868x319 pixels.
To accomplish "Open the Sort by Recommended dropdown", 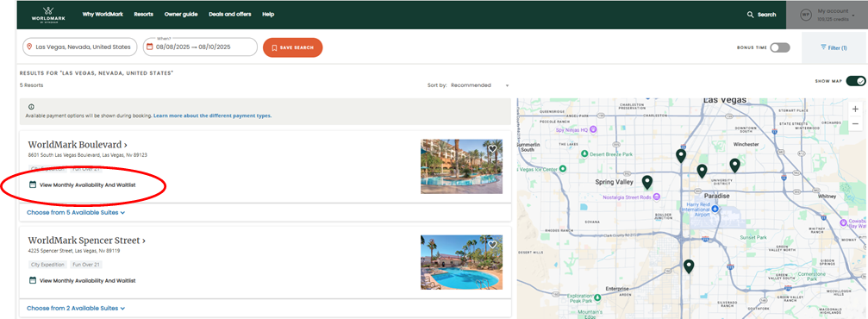I will coord(479,85).
